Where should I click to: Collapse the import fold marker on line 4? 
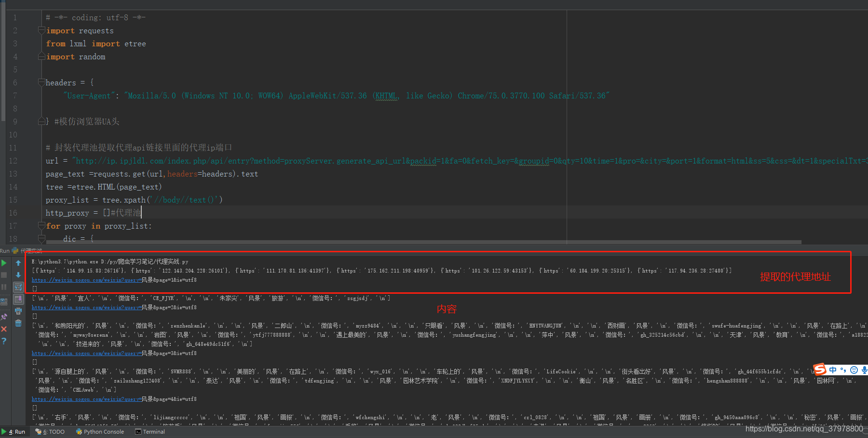point(41,56)
